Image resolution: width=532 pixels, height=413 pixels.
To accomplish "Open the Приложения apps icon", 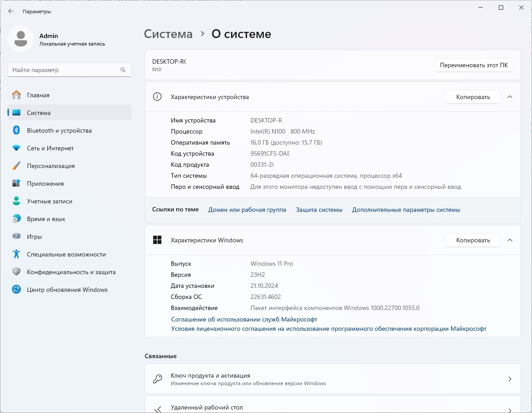I will [16, 184].
